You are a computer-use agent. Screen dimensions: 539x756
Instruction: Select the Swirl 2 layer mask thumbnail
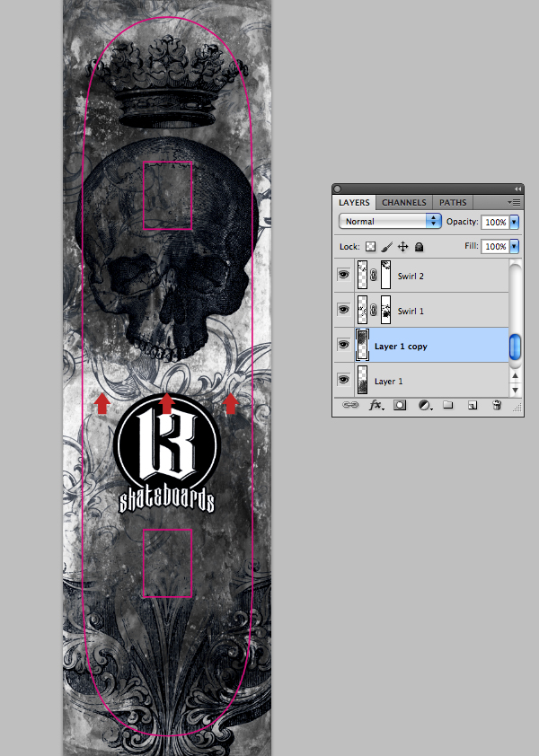point(385,275)
